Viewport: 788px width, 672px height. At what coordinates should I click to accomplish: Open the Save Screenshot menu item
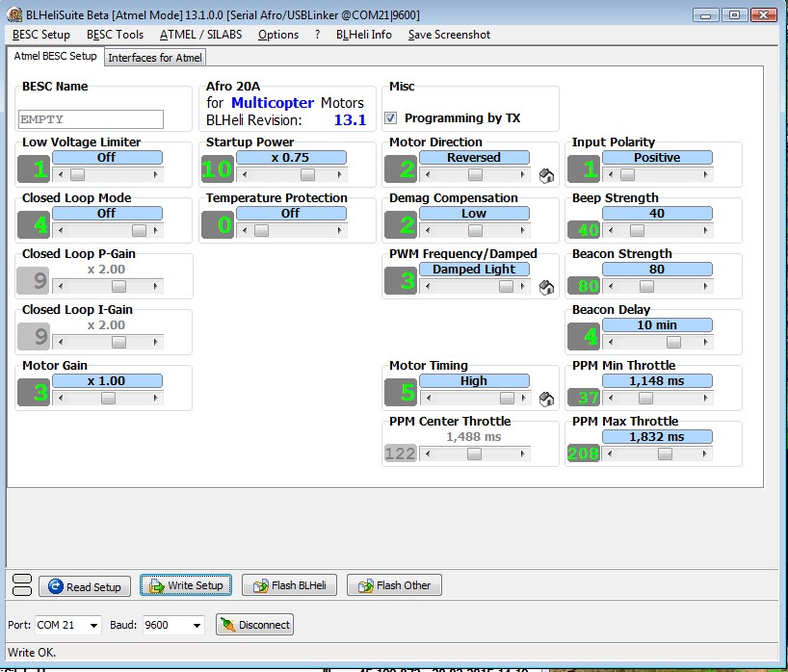tap(449, 35)
